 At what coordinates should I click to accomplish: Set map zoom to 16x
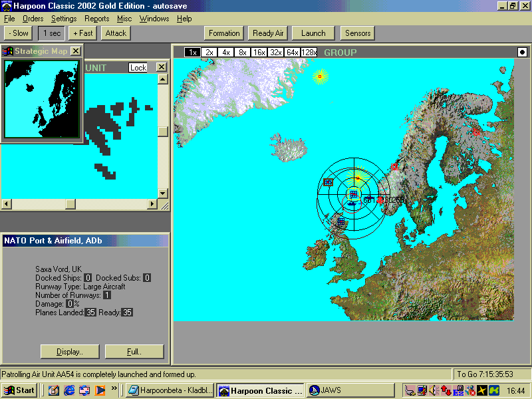point(259,53)
